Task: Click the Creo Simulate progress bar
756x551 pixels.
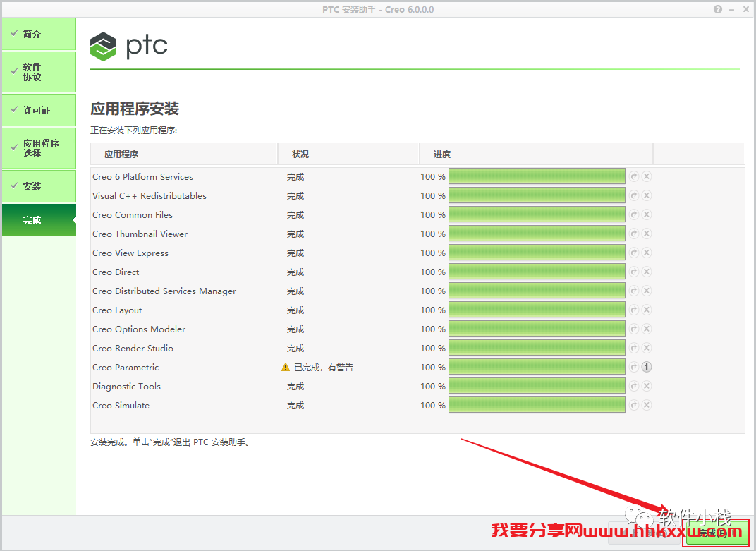Action: click(537, 405)
